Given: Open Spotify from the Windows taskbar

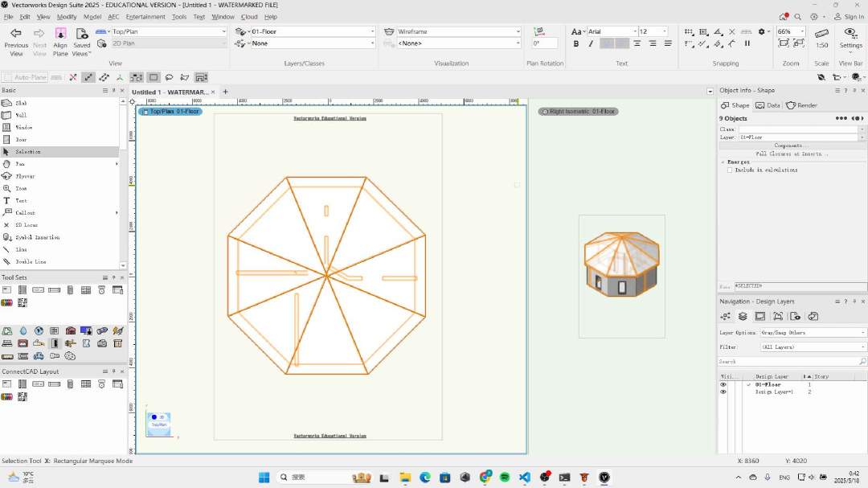Looking at the screenshot, I should tap(505, 477).
